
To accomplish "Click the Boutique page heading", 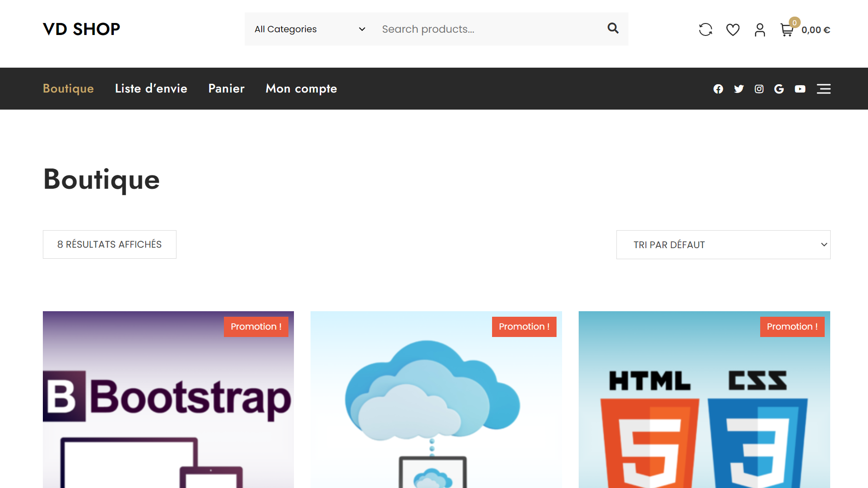I will [x=101, y=180].
